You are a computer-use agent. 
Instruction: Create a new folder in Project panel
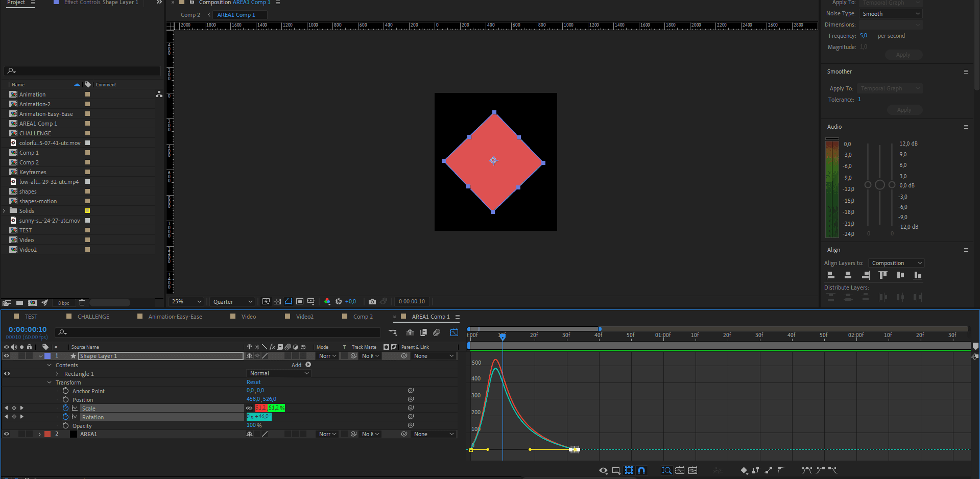coord(19,303)
